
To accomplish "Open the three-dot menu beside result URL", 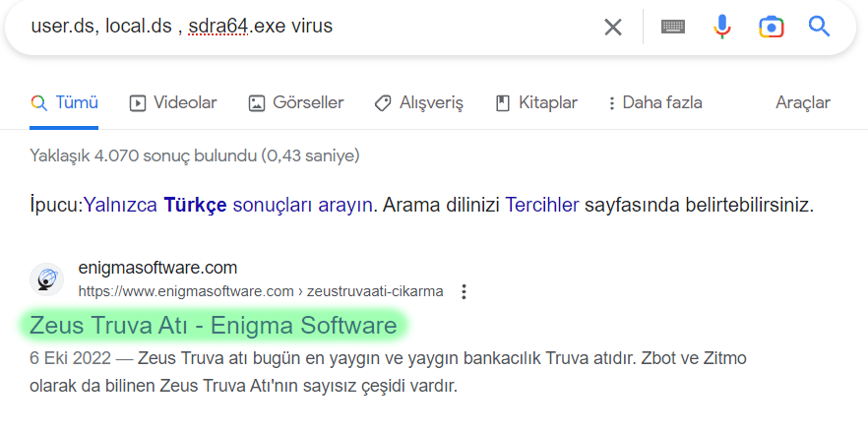I will [x=465, y=291].
